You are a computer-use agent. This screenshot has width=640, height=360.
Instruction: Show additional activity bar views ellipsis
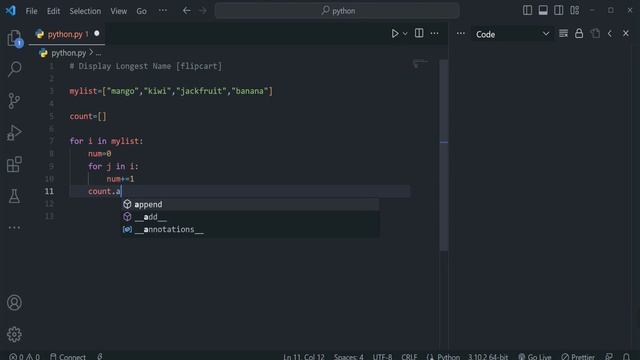[14, 227]
